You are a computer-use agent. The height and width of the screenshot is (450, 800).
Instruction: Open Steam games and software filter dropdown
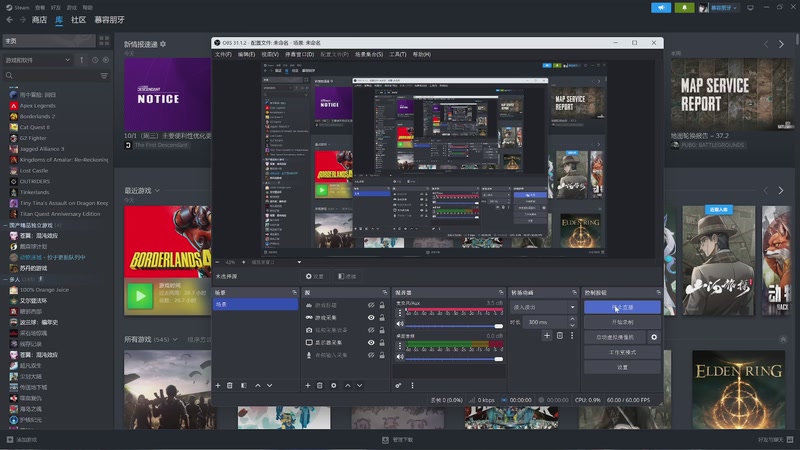37,60
